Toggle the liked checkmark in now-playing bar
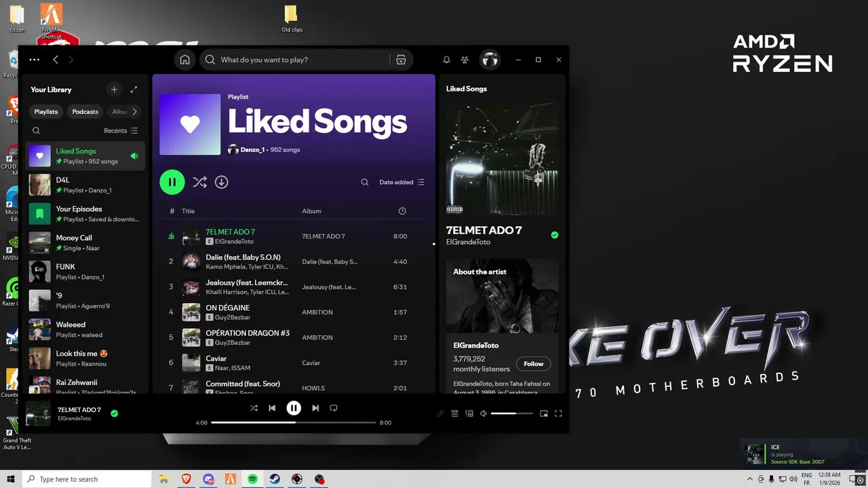The image size is (868, 488). click(114, 413)
